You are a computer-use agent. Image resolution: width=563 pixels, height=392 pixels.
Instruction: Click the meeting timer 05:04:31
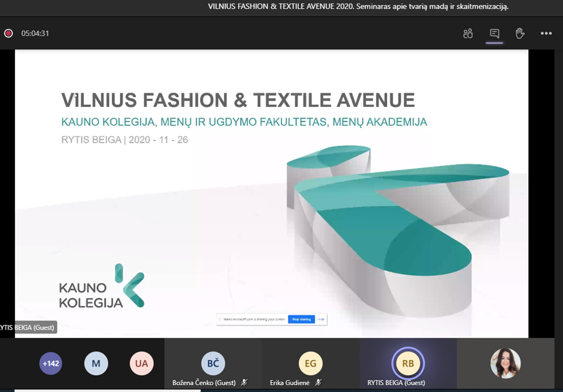tap(35, 33)
